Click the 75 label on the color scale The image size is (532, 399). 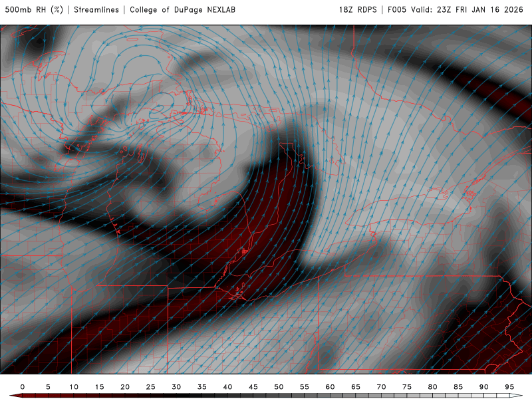tap(407, 387)
